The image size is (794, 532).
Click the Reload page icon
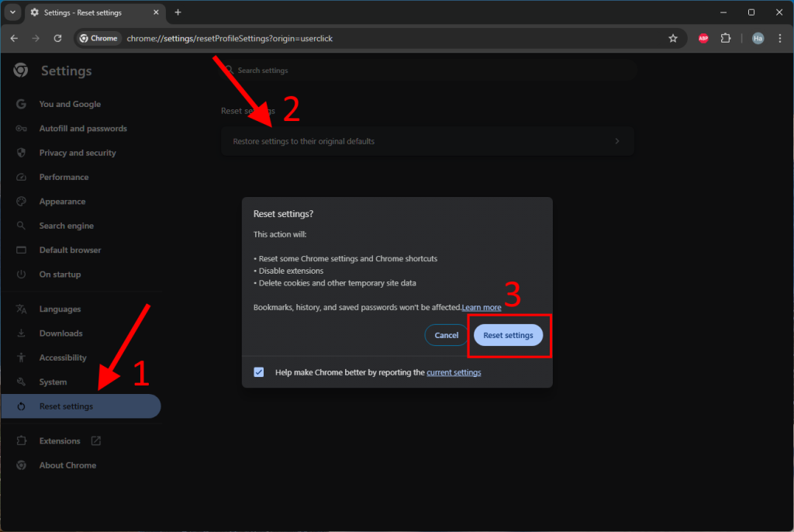(x=57, y=38)
